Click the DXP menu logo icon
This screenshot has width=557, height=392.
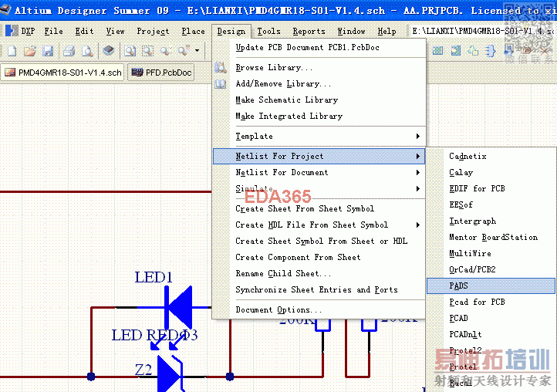click(x=12, y=31)
